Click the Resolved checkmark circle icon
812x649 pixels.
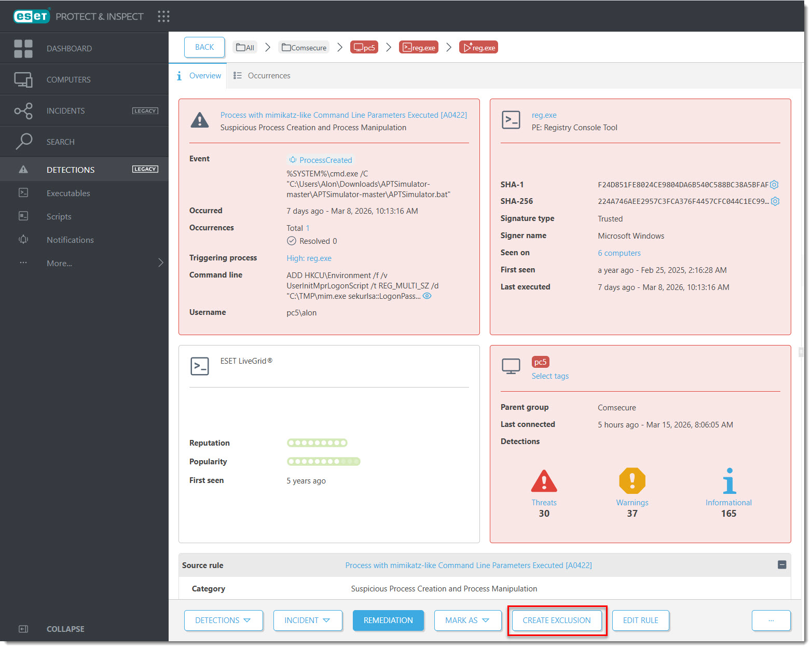(292, 241)
